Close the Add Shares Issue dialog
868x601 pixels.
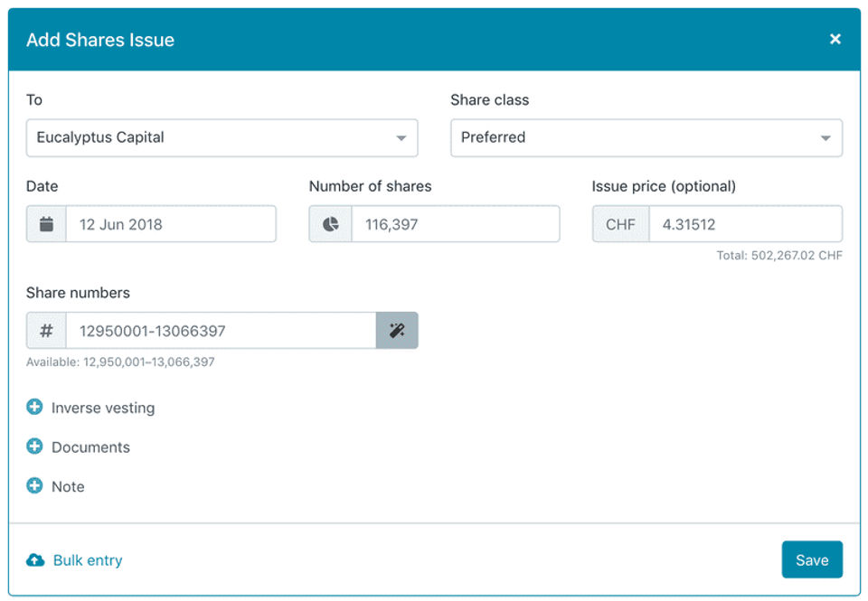[835, 39]
